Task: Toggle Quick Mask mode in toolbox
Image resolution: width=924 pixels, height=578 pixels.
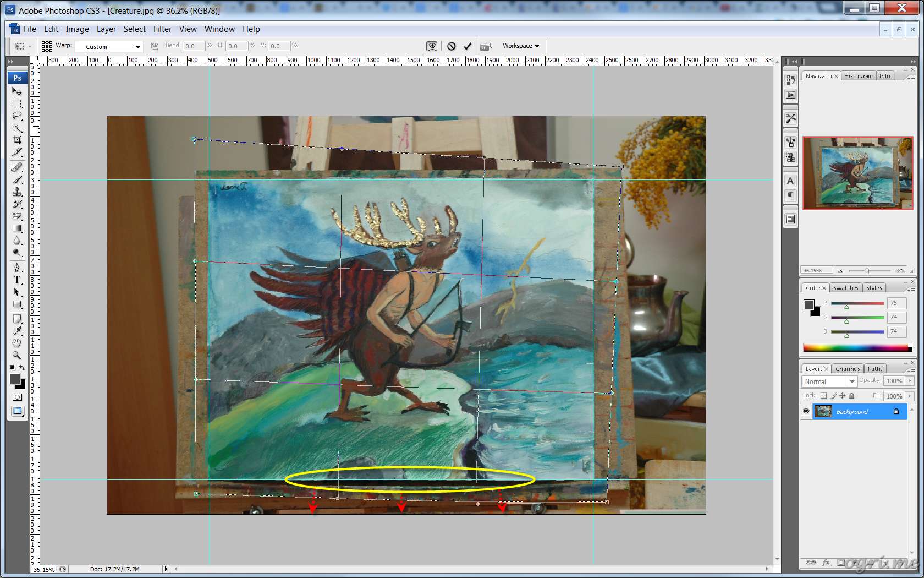Action: pyautogui.click(x=17, y=397)
